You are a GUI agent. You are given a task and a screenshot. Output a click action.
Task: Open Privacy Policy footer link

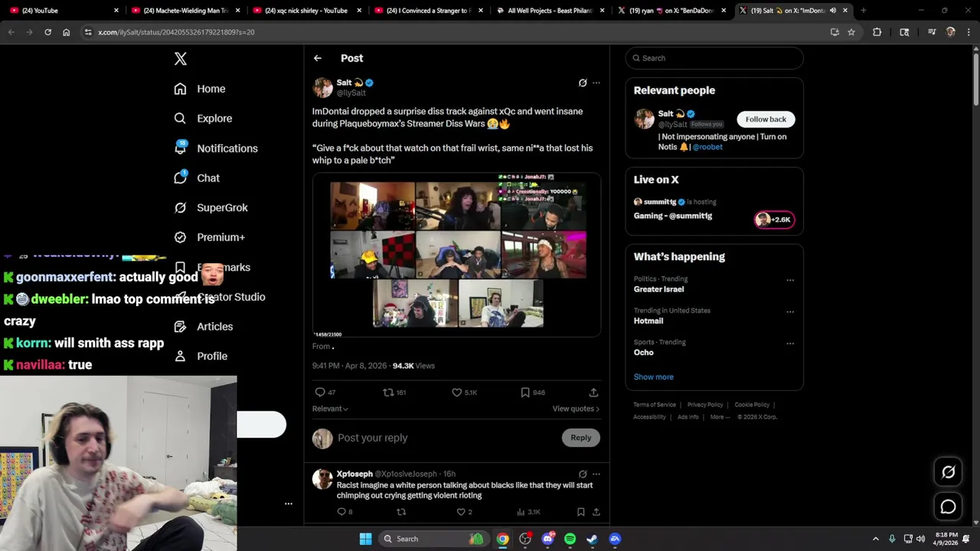click(705, 405)
